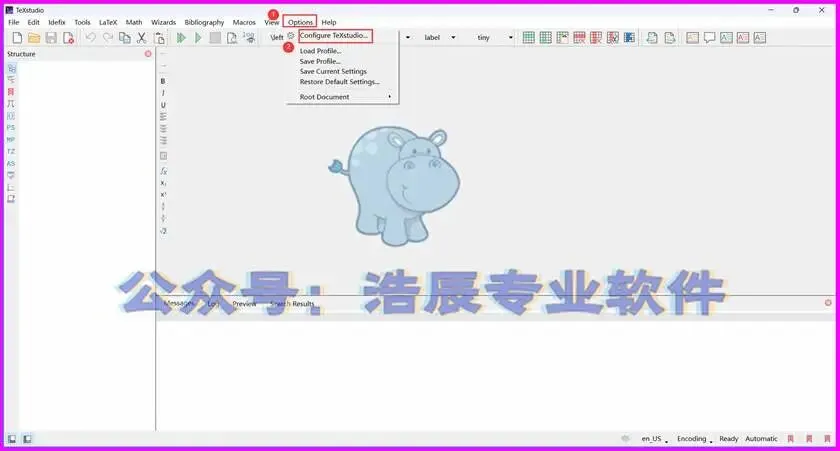840x451 pixels.
Task: Undo the last action
Action: [x=91, y=37]
